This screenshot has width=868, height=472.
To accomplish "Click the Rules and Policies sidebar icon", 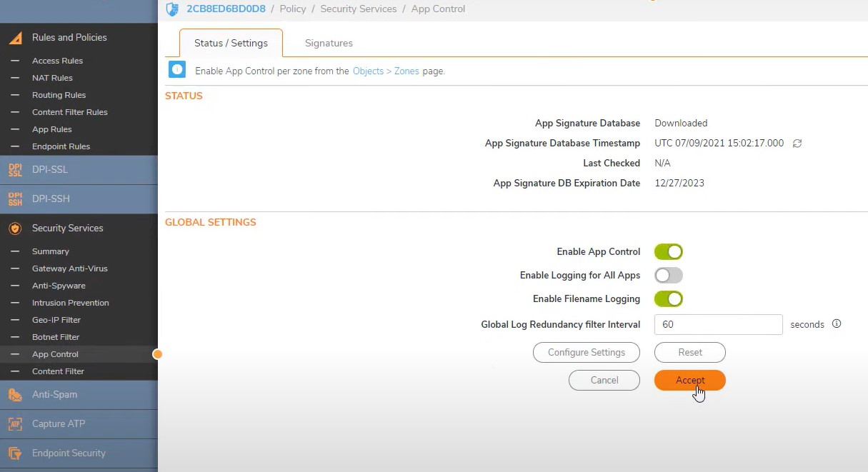I will [15, 38].
